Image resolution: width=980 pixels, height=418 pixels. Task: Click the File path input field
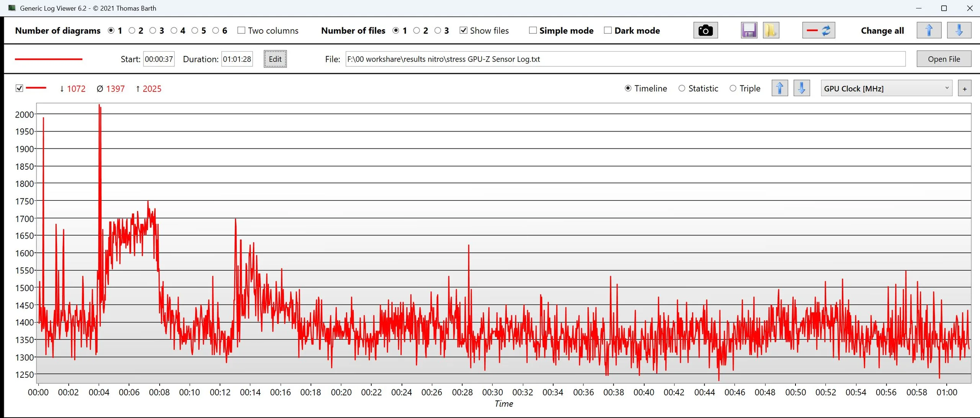pyautogui.click(x=625, y=59)
